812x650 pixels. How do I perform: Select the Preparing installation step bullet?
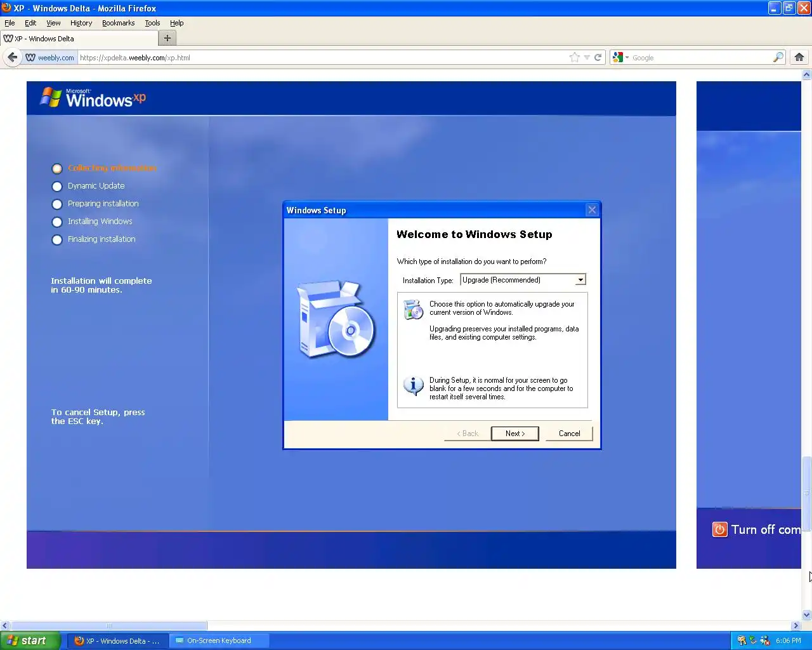click(57, 204)
